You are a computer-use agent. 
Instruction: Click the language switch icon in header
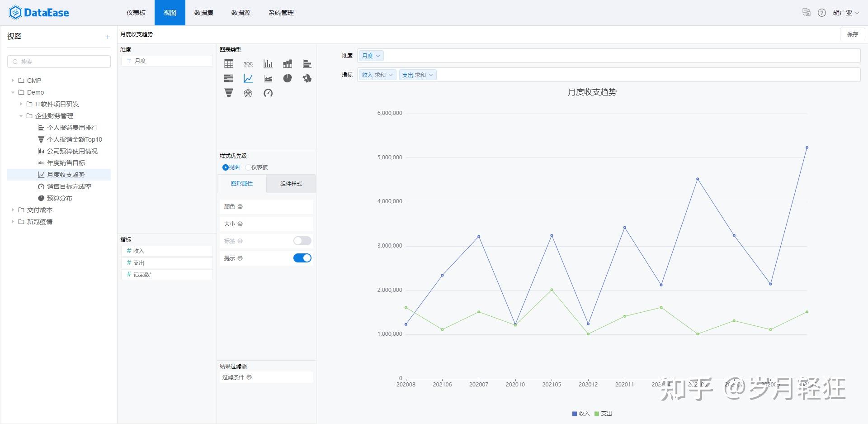pyautogui.click(x=807, y=12)
